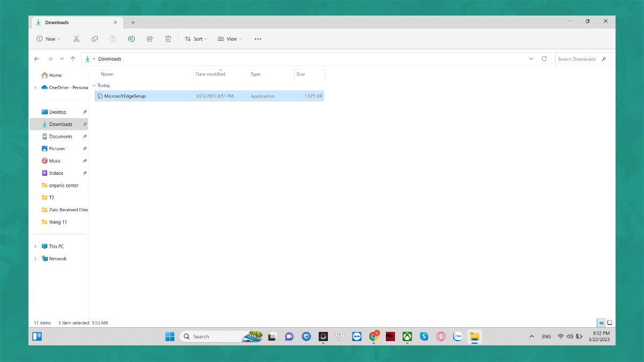This screenshot has width=644, height=362.
Task: Open a new File Explorer tab
Action: point(133,23)
